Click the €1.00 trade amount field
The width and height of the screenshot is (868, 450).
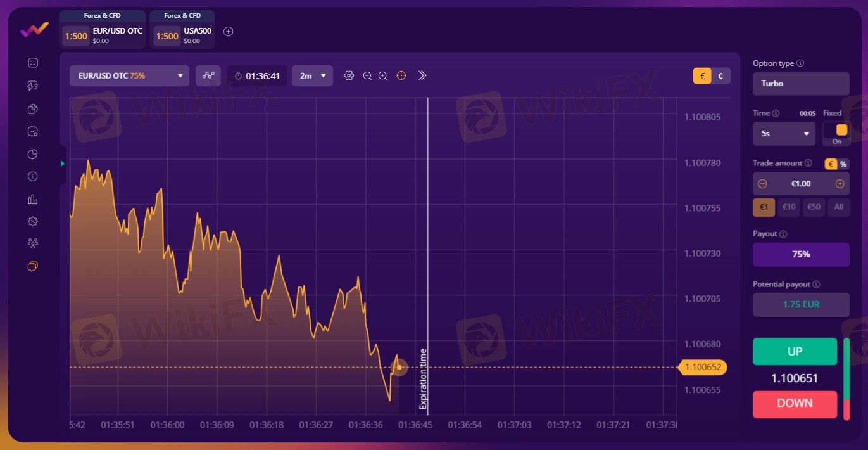(x=801, y=184)
